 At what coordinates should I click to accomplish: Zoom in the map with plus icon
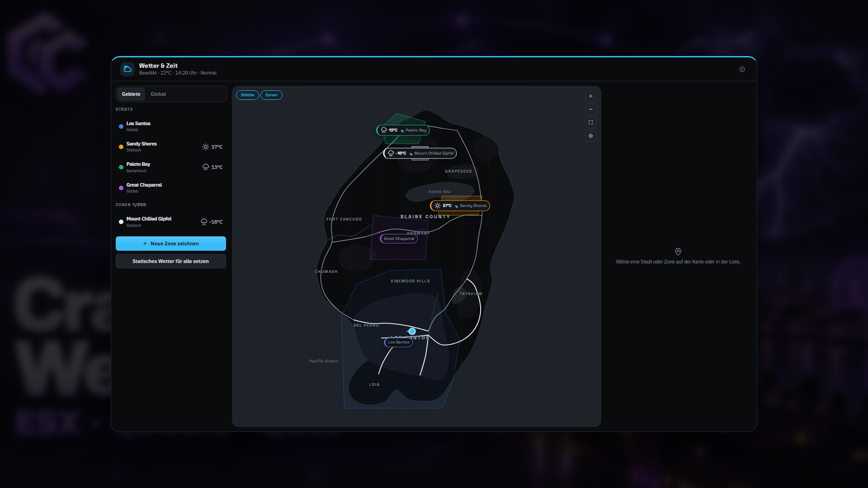tap(590, 96)
